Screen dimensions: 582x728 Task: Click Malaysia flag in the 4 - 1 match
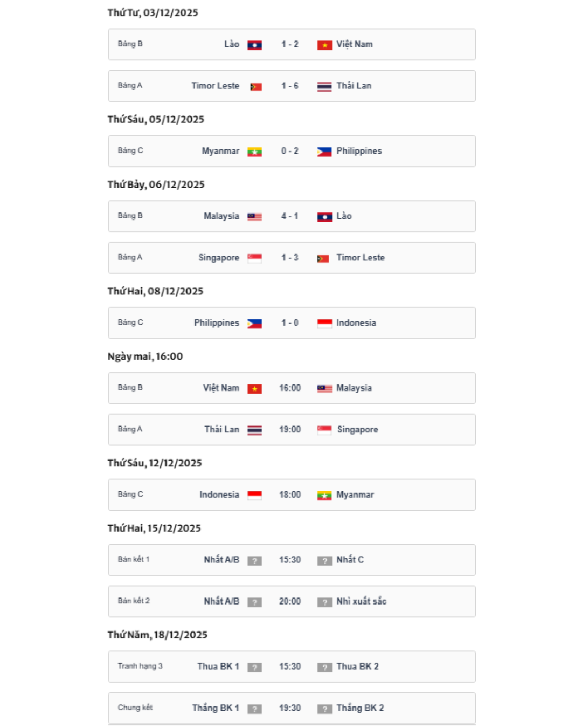coord(255,217)
